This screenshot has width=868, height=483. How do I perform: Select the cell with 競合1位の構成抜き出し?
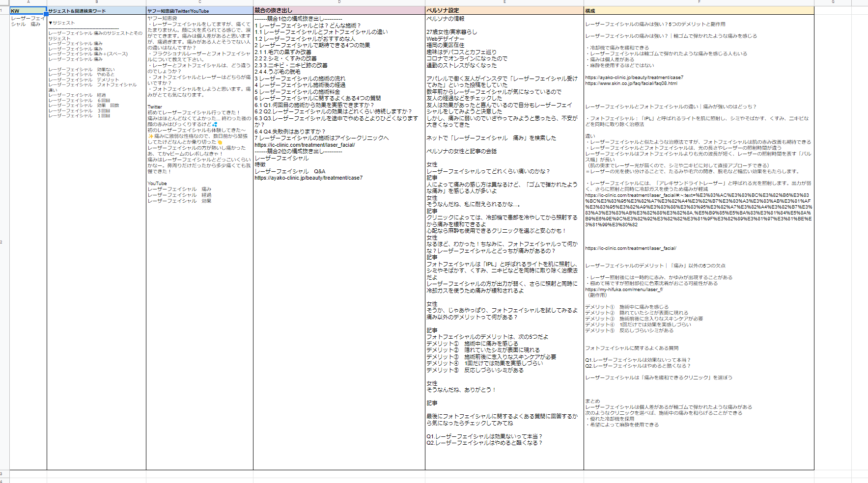pyautogui.click(x=339, y=242)
